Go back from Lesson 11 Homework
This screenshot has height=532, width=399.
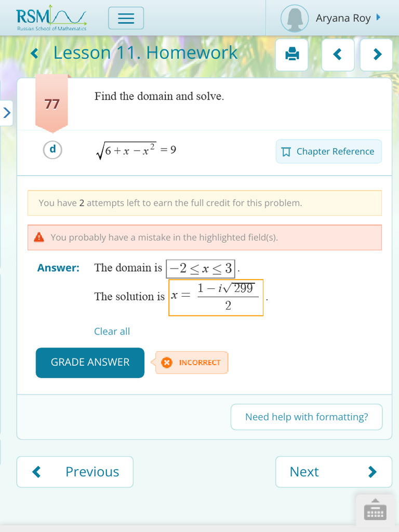pos(35,53)
